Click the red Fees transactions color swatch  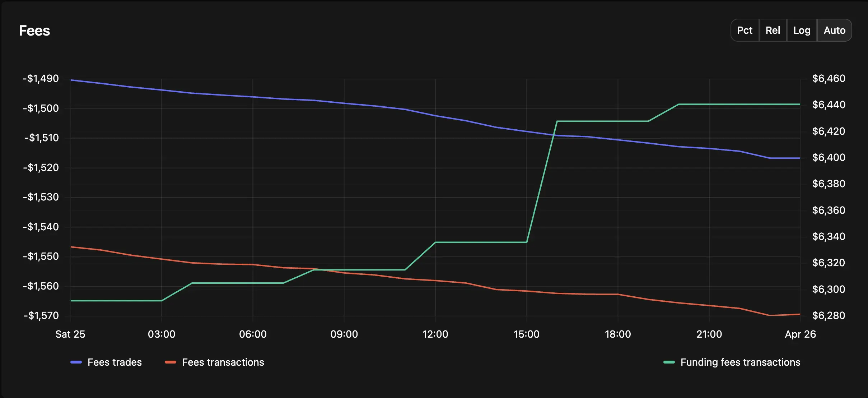(x=171, y=362)
